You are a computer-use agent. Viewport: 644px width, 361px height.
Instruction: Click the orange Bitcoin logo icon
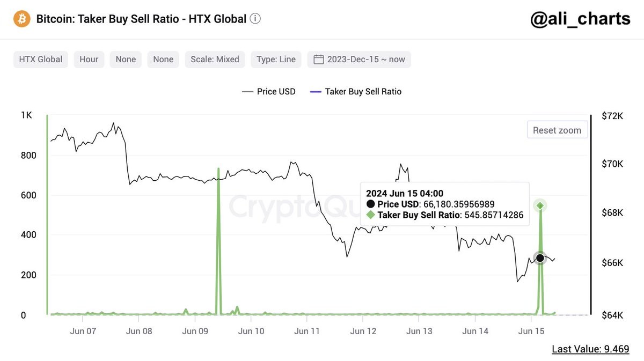pos(21,19)
